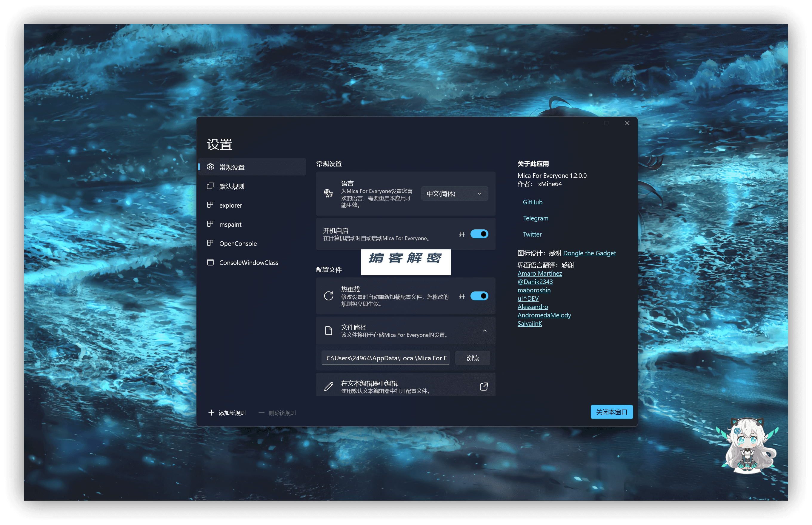This screenshot has width=812, height=525.
Task: Close the settings window with X
Action: [x=627, y=123]
